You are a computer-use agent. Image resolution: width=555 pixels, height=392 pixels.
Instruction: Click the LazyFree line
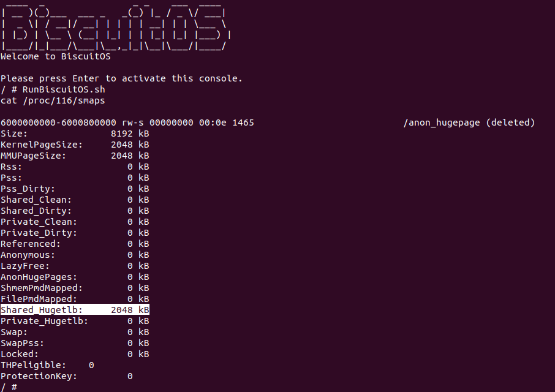75,266
